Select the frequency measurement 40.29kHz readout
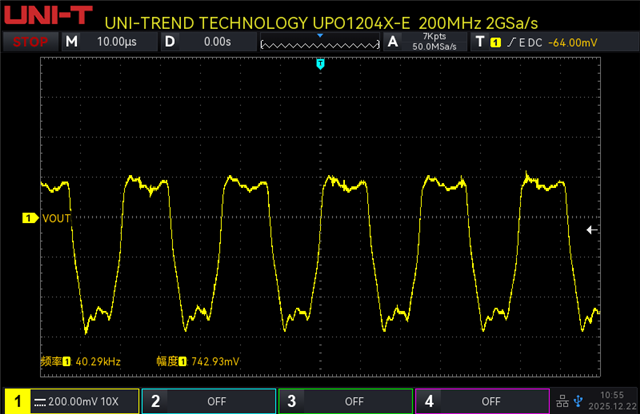The width and height of the screenshot is (640, 414). coord(80,361)
